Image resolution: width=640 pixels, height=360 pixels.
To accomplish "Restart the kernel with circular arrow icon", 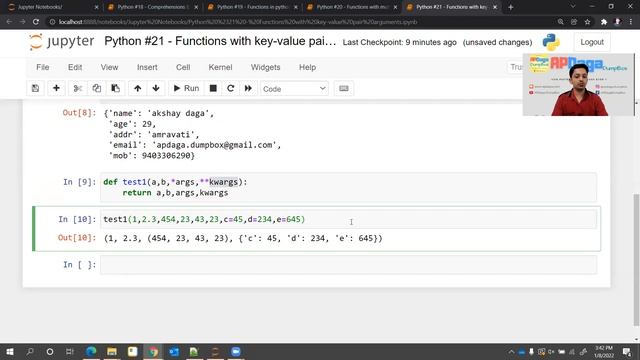I will click(231, 88).
